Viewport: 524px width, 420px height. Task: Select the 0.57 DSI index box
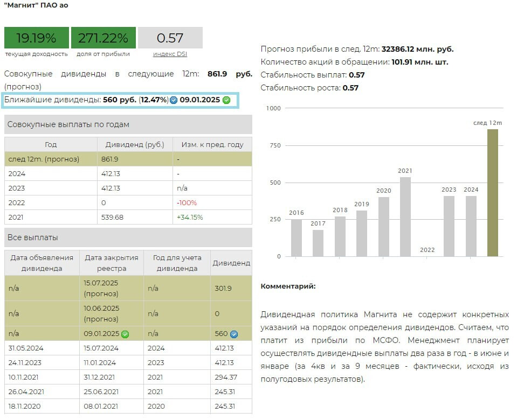point(170,38)
